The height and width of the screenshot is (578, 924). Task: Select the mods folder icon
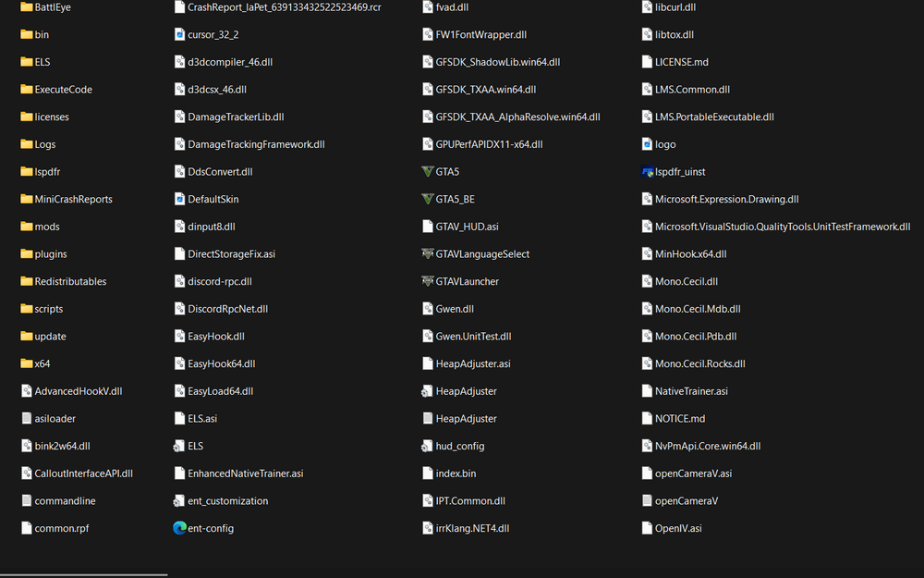[x=27, y=227]
